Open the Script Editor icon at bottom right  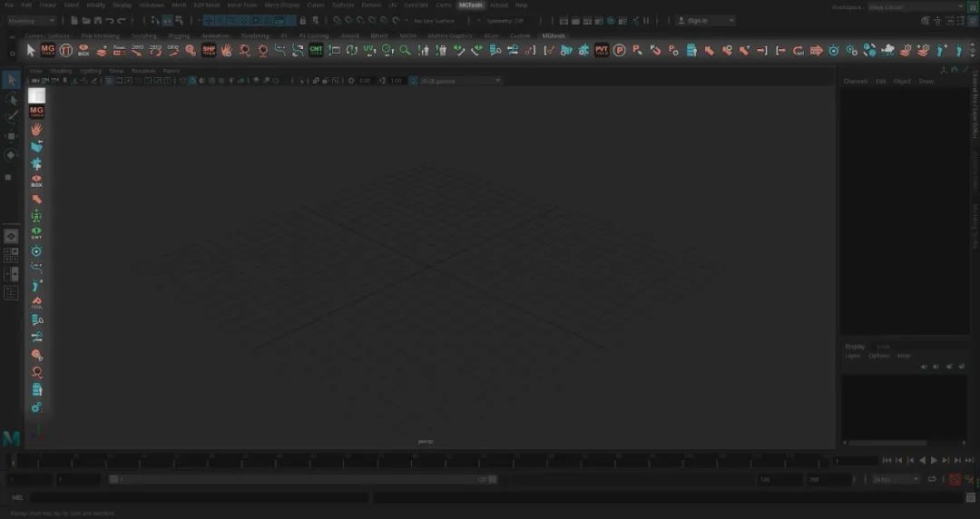pyautogui.click(x=970, y=498)
